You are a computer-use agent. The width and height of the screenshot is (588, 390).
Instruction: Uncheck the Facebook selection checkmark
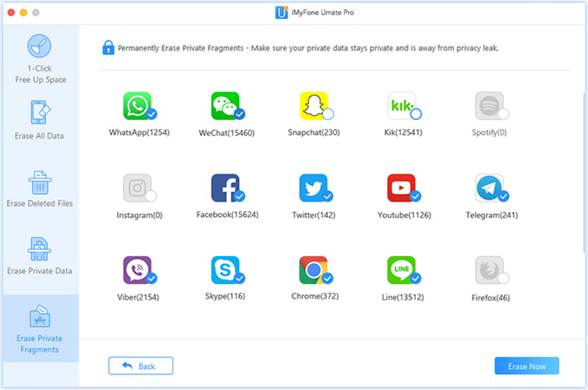pyautogui.click(x=240, y=195)
